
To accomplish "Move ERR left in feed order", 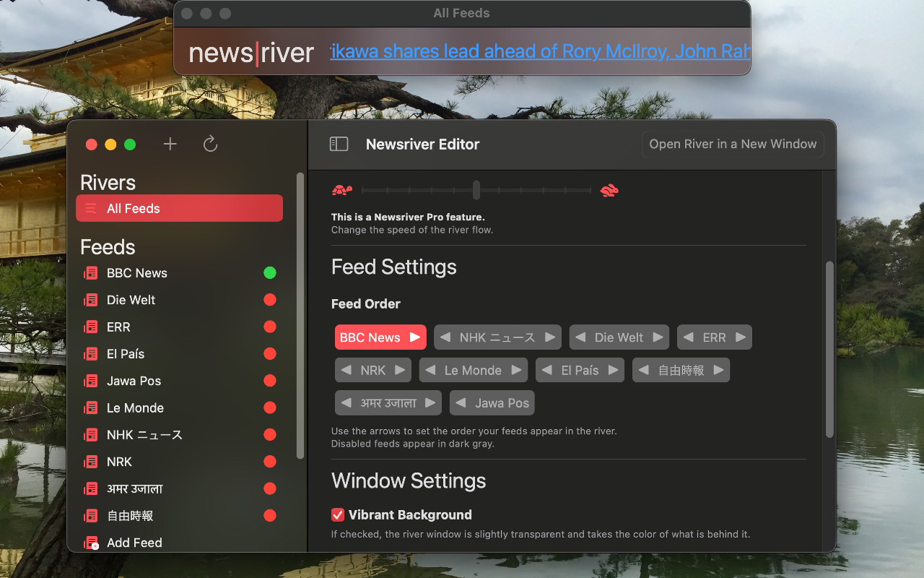I will 689,337.
